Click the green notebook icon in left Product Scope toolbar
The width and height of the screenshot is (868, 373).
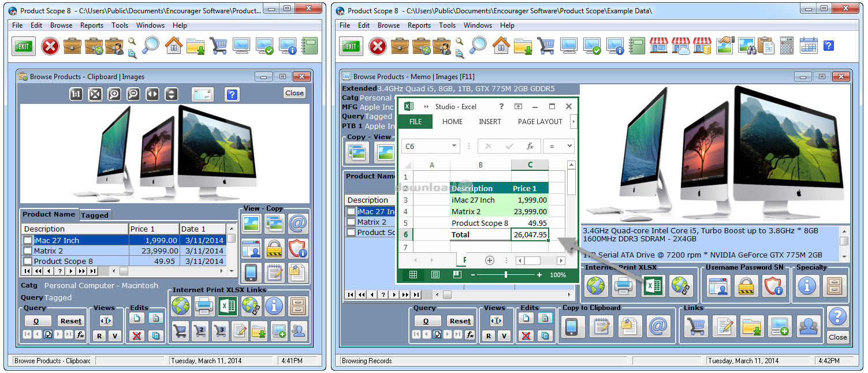click(x=310, y=46)
